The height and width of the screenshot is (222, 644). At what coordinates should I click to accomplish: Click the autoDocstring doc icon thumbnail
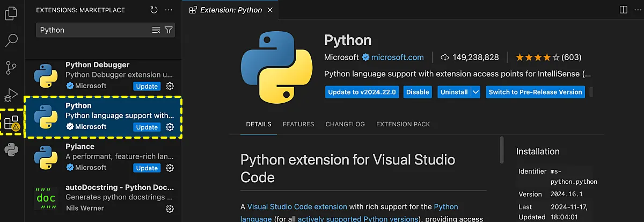coord(46,198)
